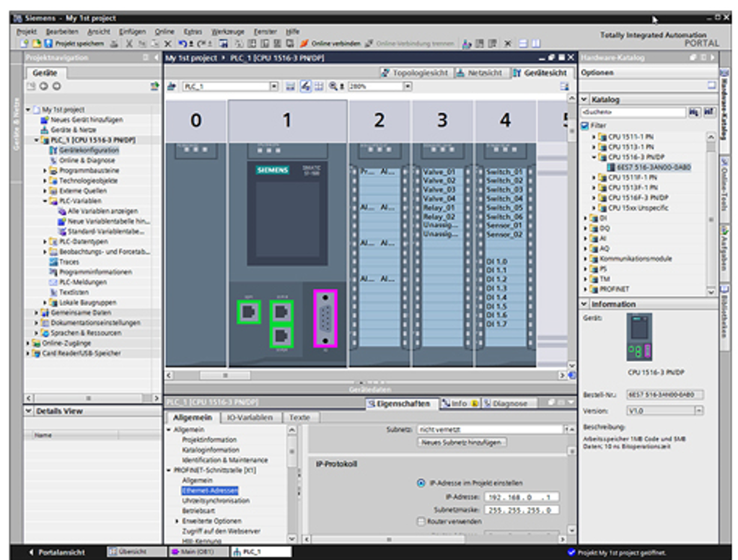
Task: Click the zoom magnifier icon in device view
Action: tap(333, 86)
